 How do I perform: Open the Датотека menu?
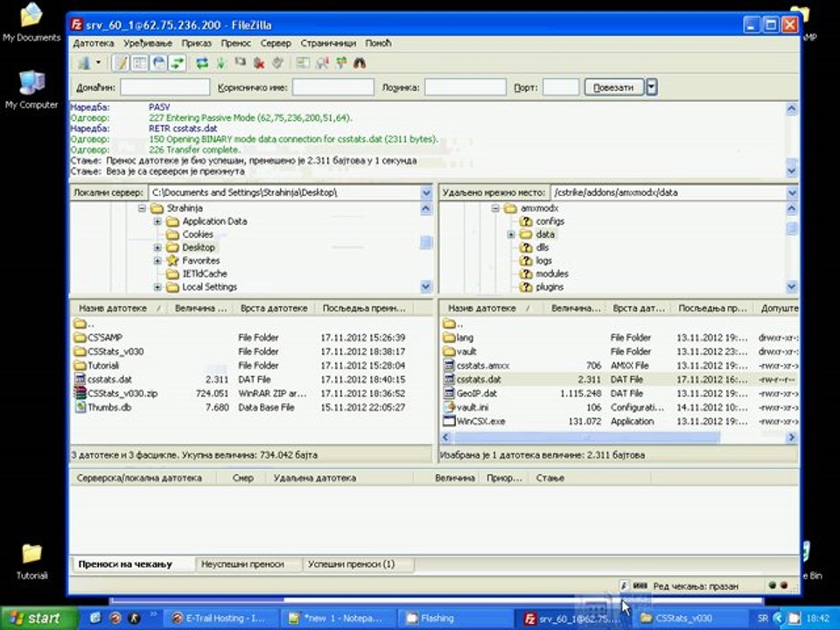pos(94,44)
